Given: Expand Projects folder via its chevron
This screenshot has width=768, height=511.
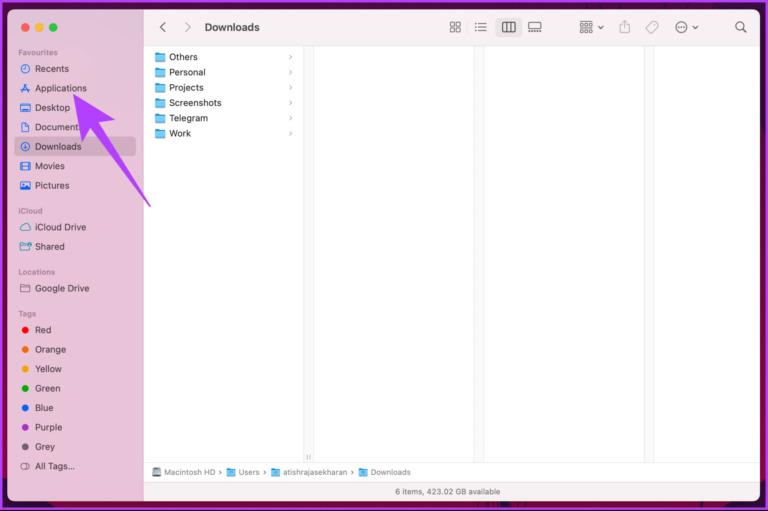Looking at the screenshot, I should (x=290, y=88).
